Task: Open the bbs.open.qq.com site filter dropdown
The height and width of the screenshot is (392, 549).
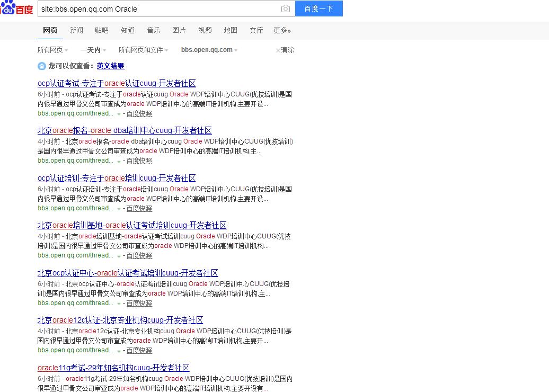Action: [208, 49]
